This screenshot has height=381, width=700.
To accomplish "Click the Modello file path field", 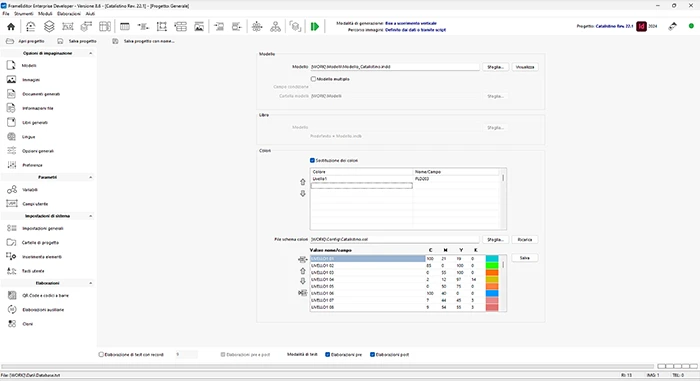I will pos(395,67).
